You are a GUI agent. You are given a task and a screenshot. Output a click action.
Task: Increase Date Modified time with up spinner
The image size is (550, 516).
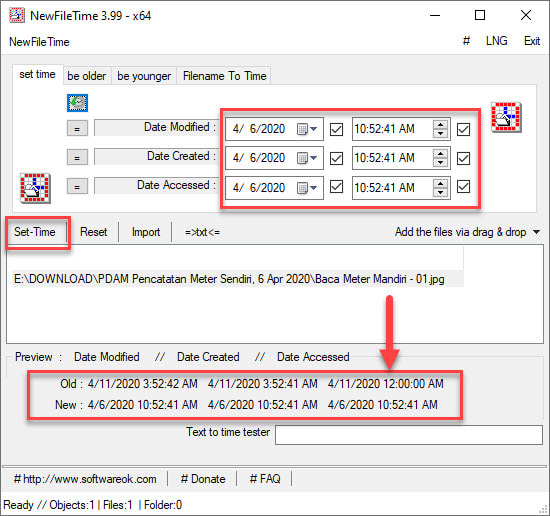point(440,125)
